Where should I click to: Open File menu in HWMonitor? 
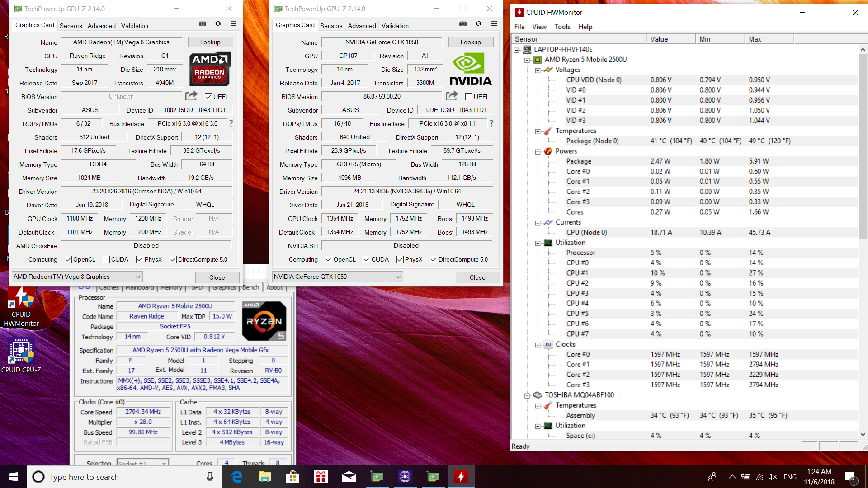tap(519, 27)
